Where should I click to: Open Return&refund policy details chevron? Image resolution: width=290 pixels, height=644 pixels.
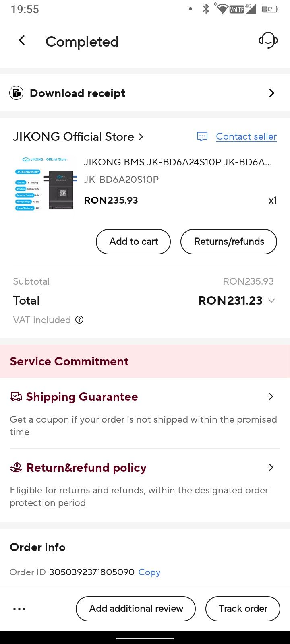point(271,467)
